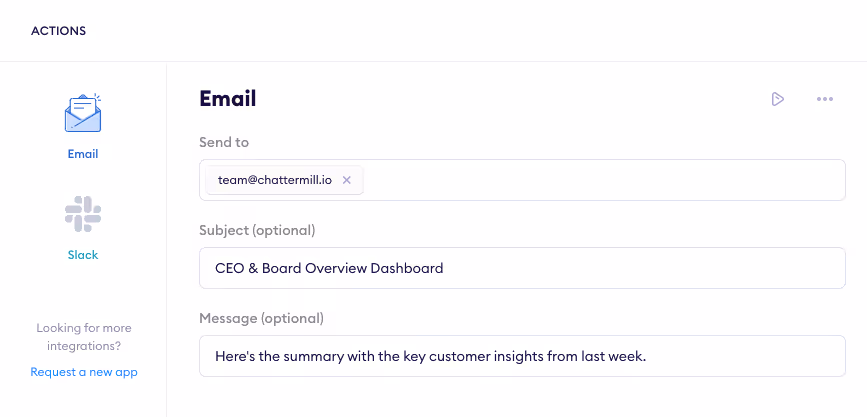Run test action with play icon
This screenshot has width=867, height=417.
tap(778, 99)
